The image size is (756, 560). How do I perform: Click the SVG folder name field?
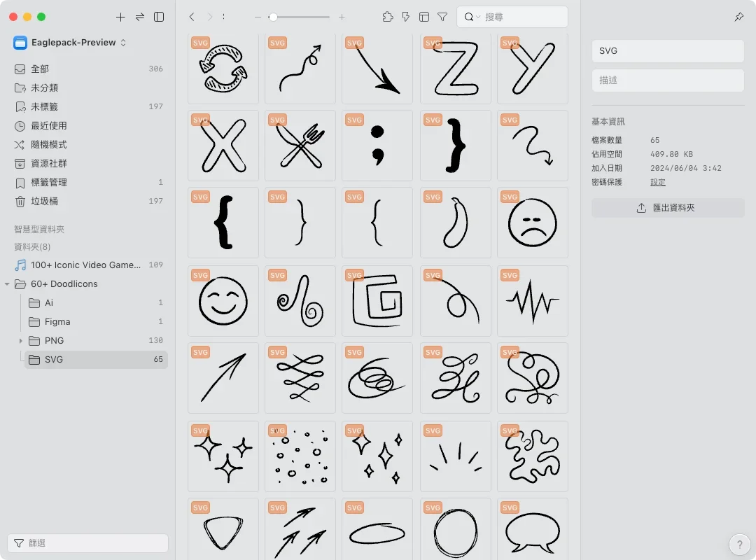coord(668,50)
